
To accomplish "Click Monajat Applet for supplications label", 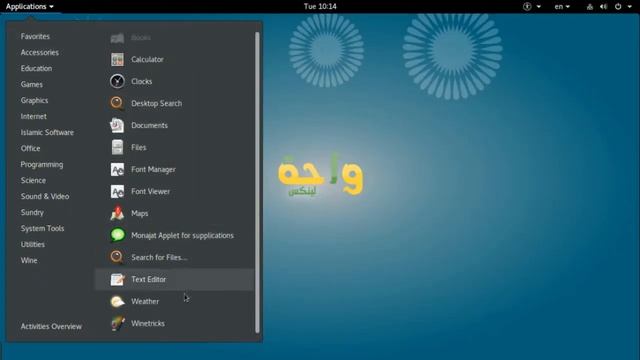I will point(182,236).
